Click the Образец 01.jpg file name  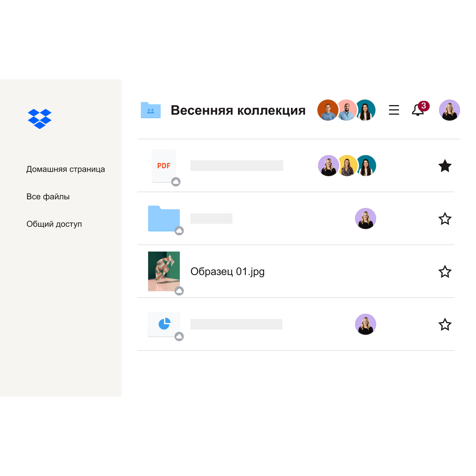(227, 271)
